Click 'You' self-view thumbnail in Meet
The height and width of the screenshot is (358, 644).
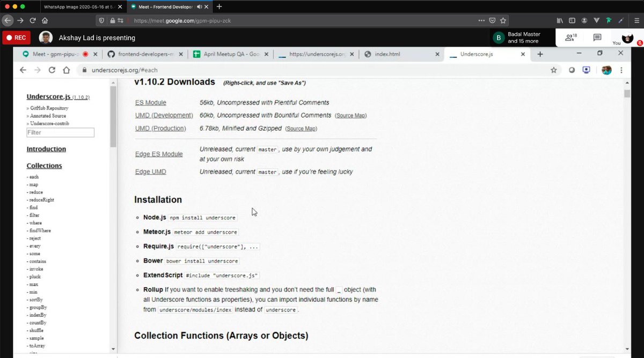(x=627, y=38)
